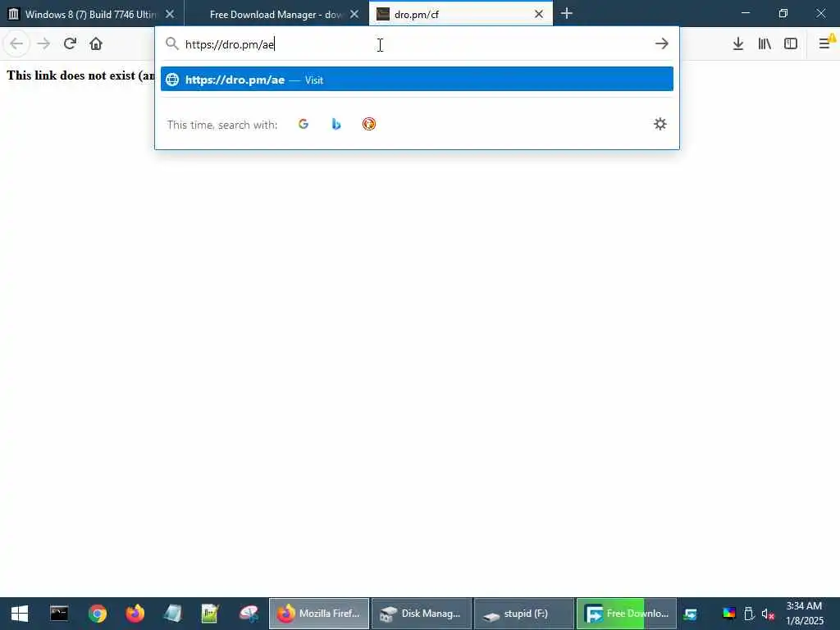Switch to Disk Management taskbar window

(422, 614)
